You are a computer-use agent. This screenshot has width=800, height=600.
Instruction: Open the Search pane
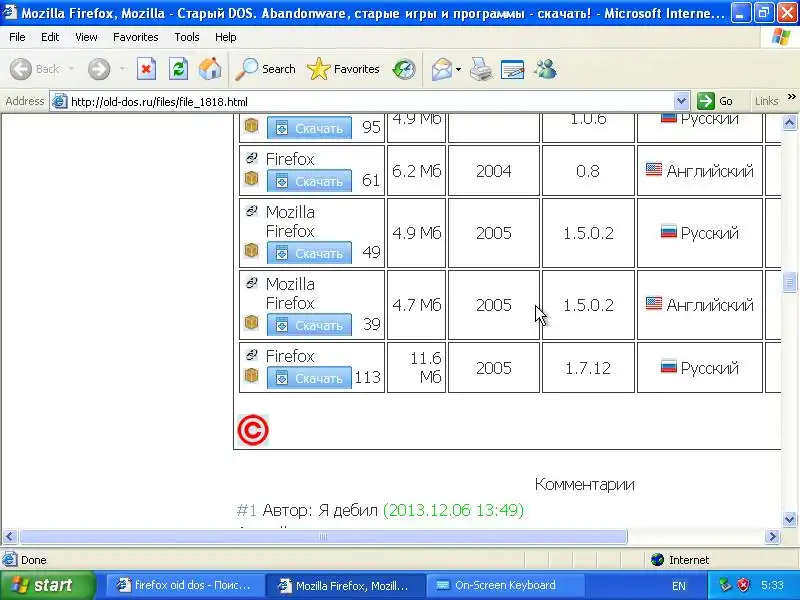coord(266,69)
